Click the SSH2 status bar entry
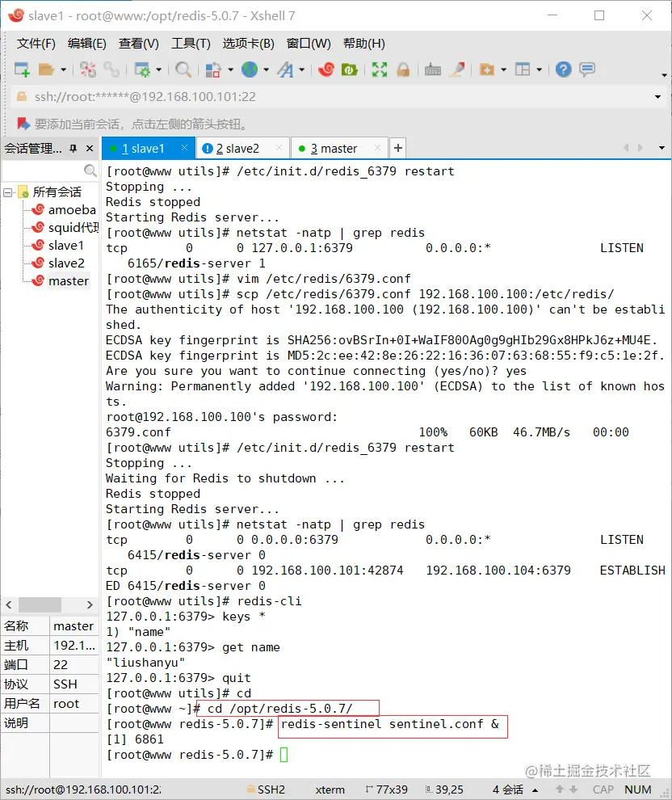This screenshot has height=800, width=672. point(266,789)
